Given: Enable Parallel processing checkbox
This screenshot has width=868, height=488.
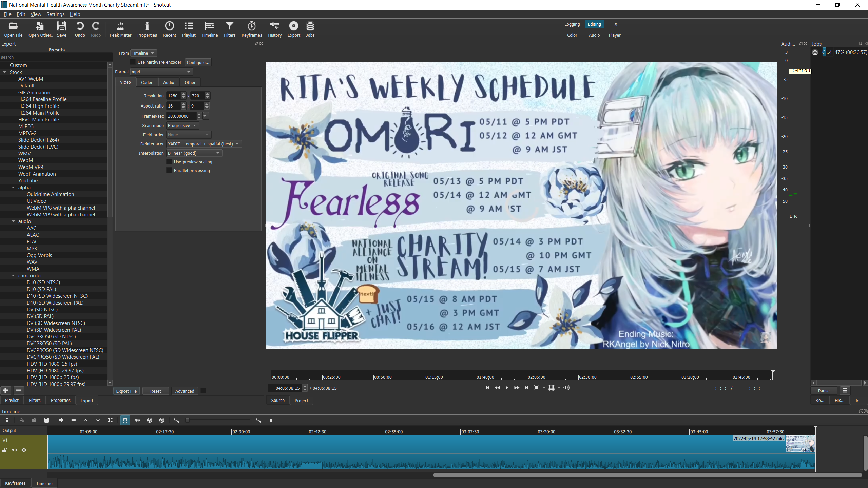Looking at the screenshot, I should 169,170.
